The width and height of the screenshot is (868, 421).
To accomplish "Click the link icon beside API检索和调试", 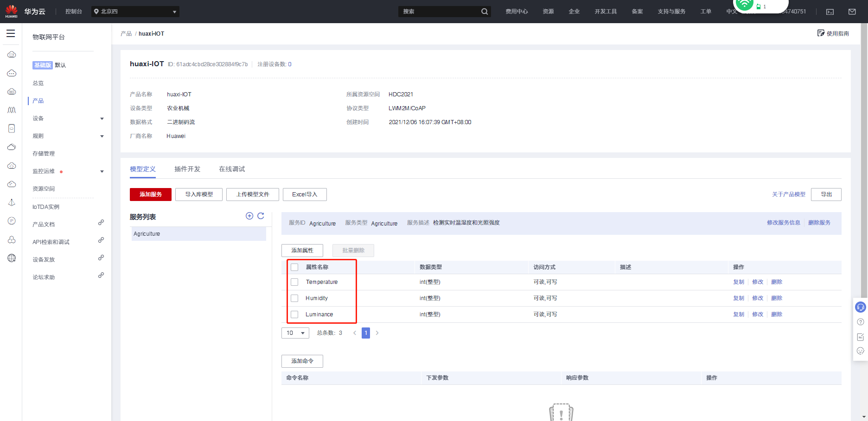I will 101,240.
